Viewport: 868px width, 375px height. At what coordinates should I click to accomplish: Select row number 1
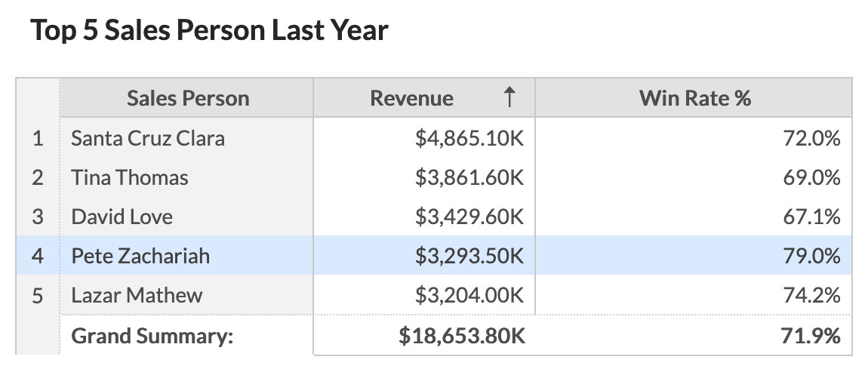38,139
